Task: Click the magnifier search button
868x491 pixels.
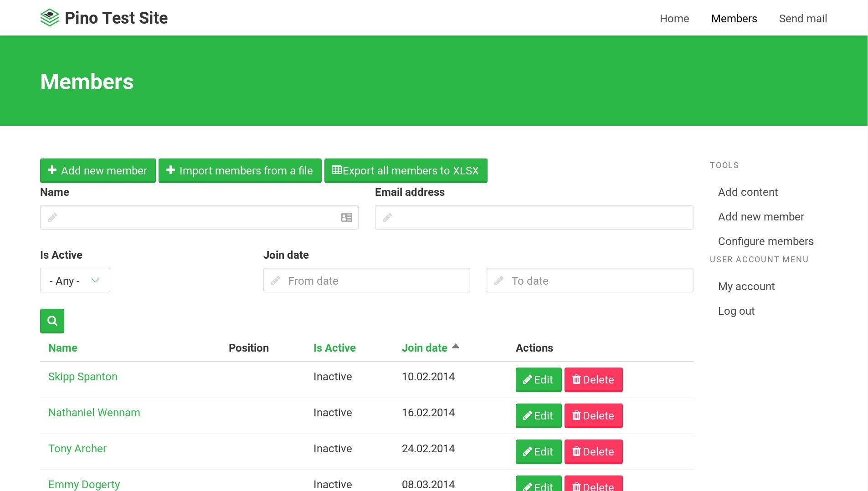Action: point(52,321)
